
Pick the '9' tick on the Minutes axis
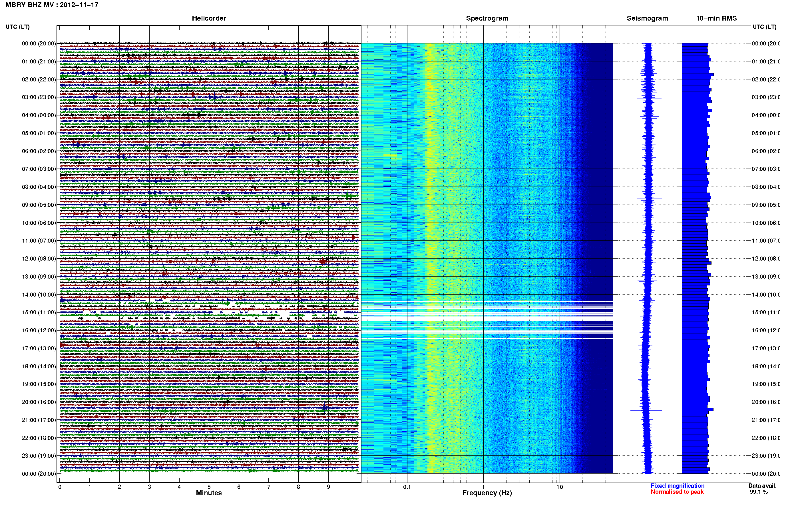point(328,487)
